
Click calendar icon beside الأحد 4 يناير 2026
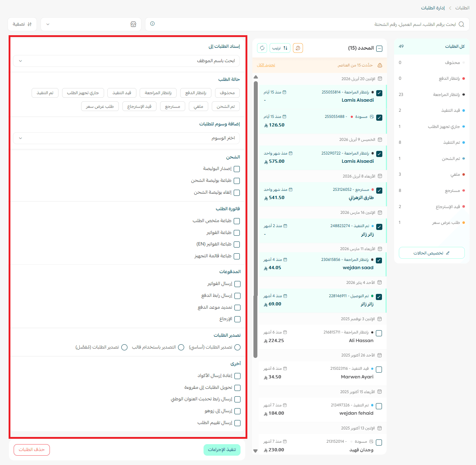[x=379, y=282]
